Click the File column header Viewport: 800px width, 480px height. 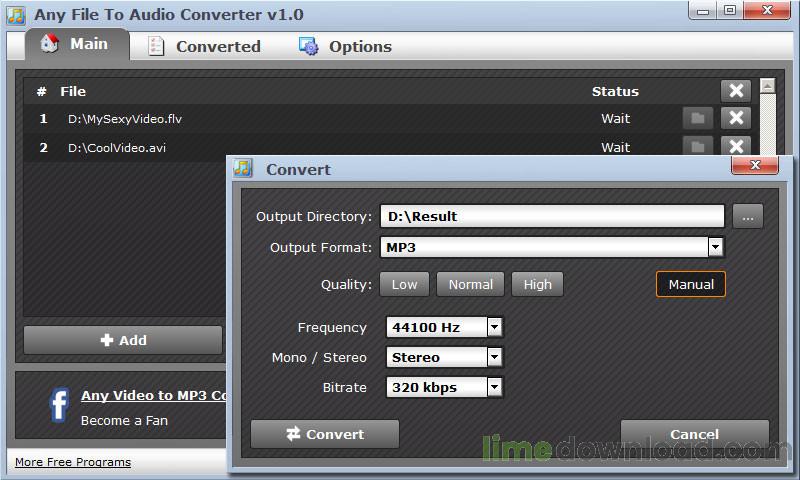(73, 91)
